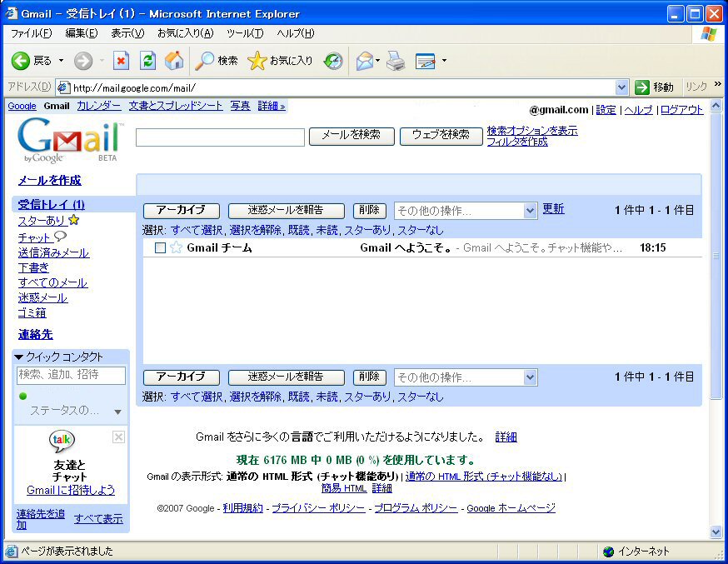Viewport: 728px width, 564px height.
Task: Open the お気に入り(A) menu
Action: [185, 33]
